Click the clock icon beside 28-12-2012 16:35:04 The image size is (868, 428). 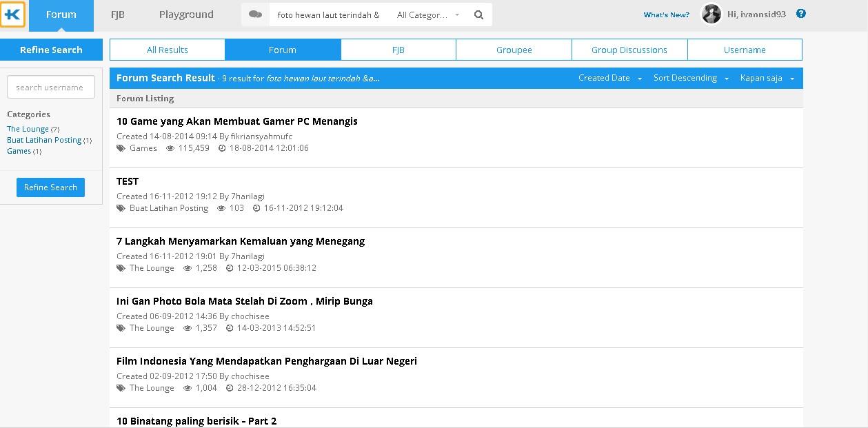click(x=230, y=388)
